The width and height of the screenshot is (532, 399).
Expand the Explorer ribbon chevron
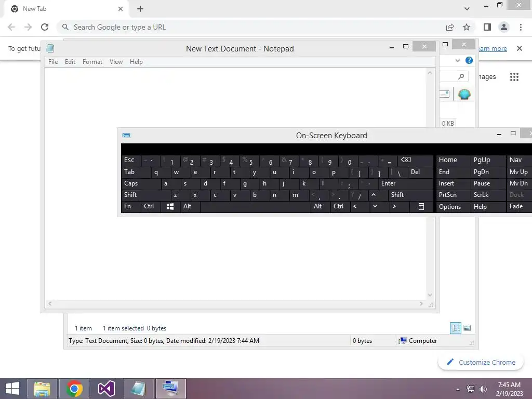coord(457,60)
